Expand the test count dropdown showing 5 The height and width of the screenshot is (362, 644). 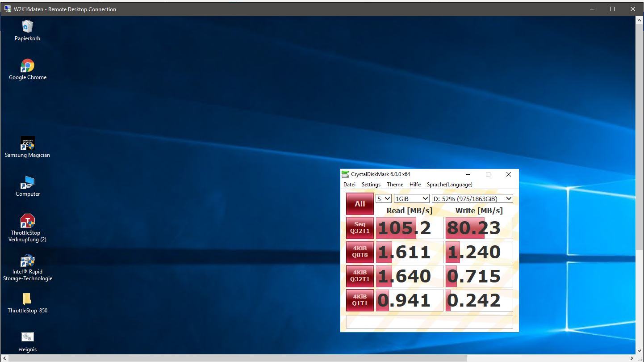[x=384, y=199]
